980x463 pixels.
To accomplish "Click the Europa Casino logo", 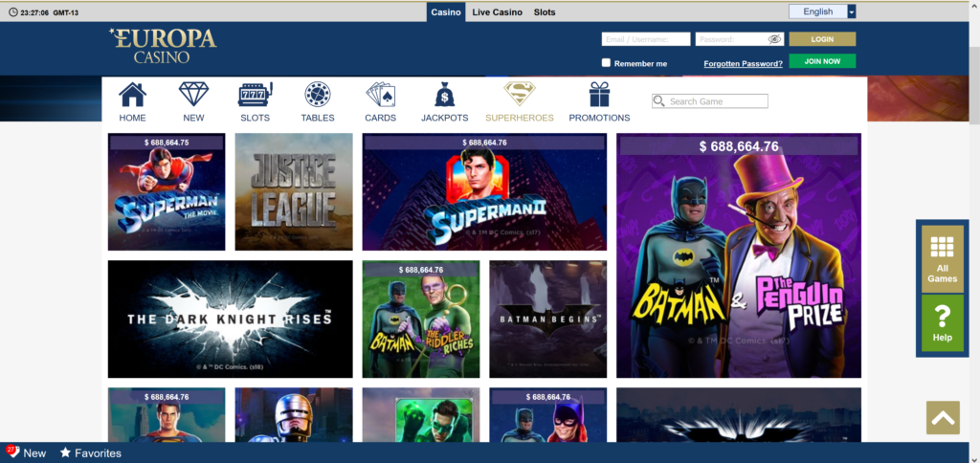I will (163, 46).
